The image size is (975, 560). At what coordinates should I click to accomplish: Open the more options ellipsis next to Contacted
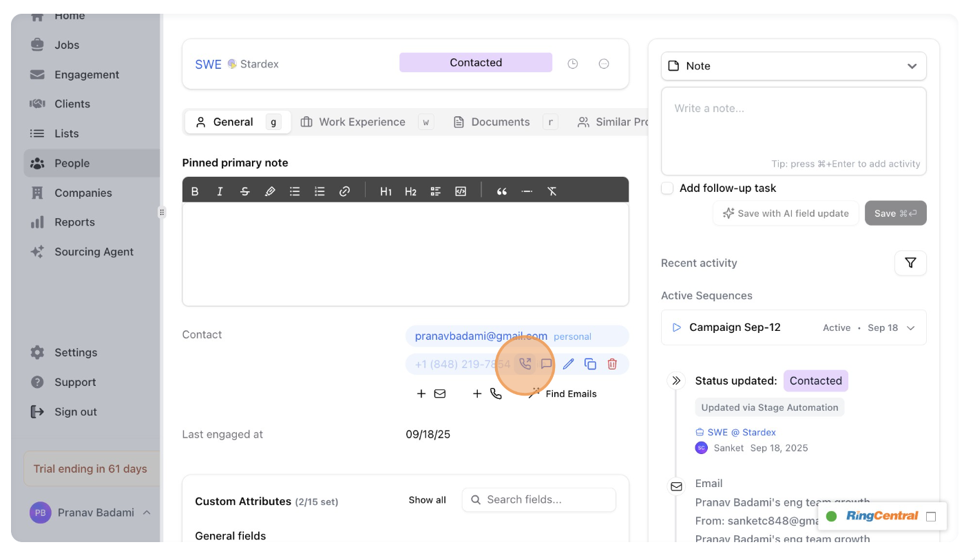point(604,63)
